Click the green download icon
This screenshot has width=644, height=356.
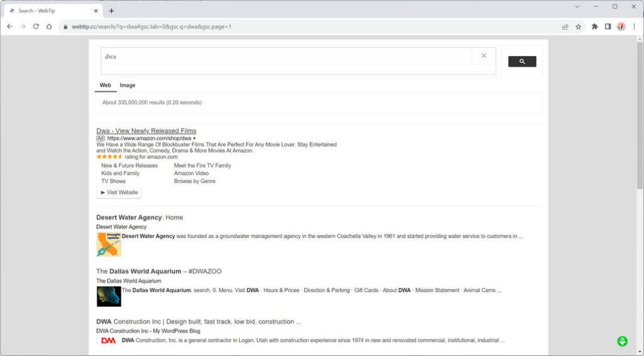[x=622, y=341]
